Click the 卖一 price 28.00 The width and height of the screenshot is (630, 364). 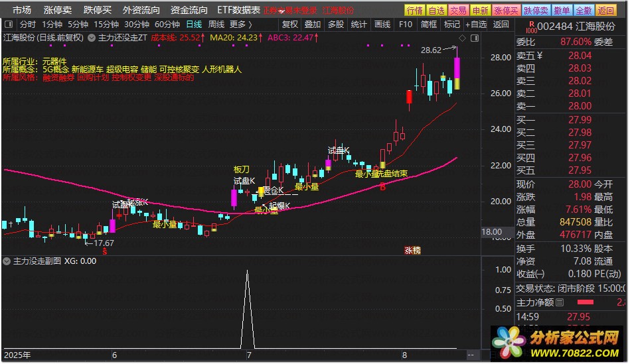point(580,106)
